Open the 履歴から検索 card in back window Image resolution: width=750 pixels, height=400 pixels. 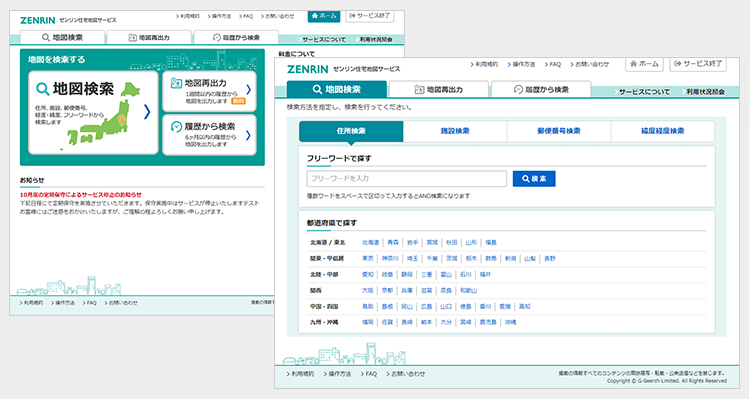click(210, 135)
